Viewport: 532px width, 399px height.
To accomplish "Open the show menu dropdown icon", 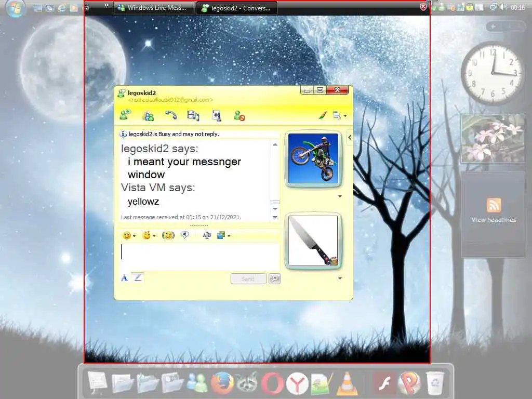I will 340,116.
